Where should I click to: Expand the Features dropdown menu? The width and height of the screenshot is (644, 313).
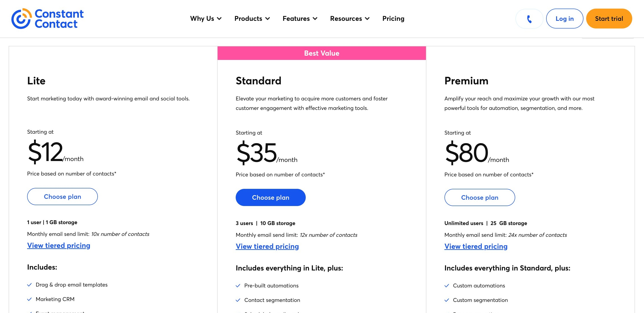click(300, 19)
